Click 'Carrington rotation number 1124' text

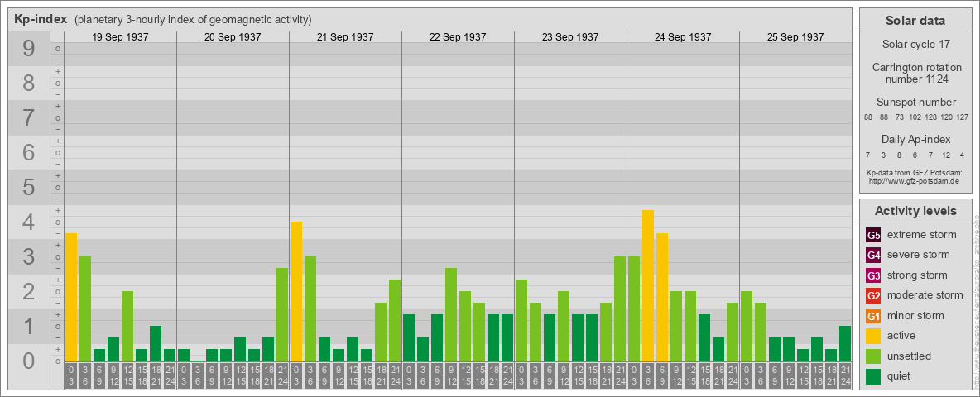pyautogui.click(x=916, y=73)
